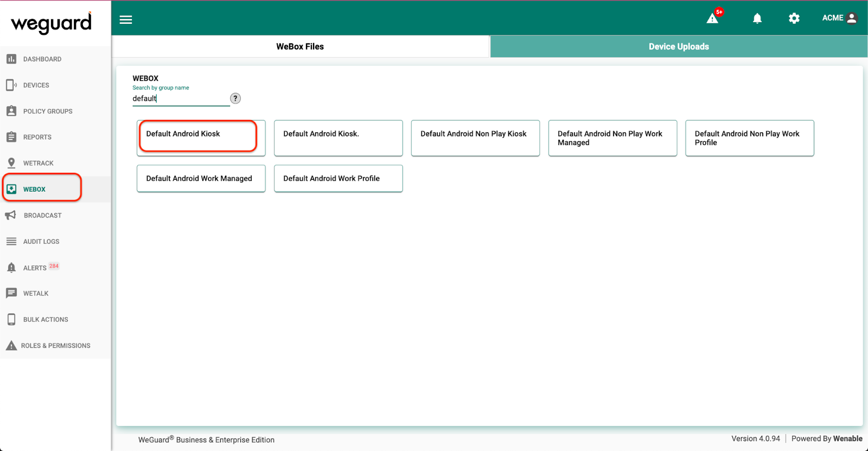Click the weguard logo
The image size is (868, 451).
pos(52,23)
